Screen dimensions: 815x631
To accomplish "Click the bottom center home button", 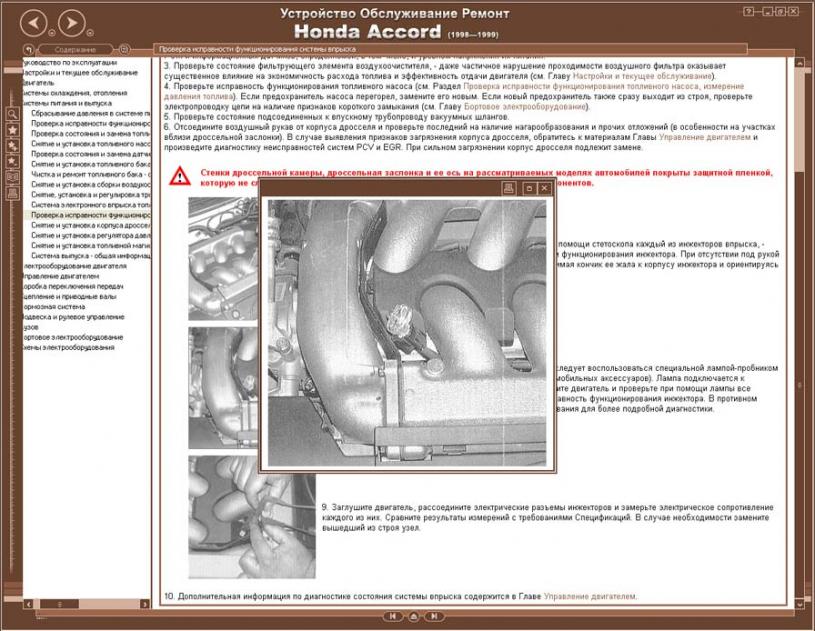I will coord(413,616).
